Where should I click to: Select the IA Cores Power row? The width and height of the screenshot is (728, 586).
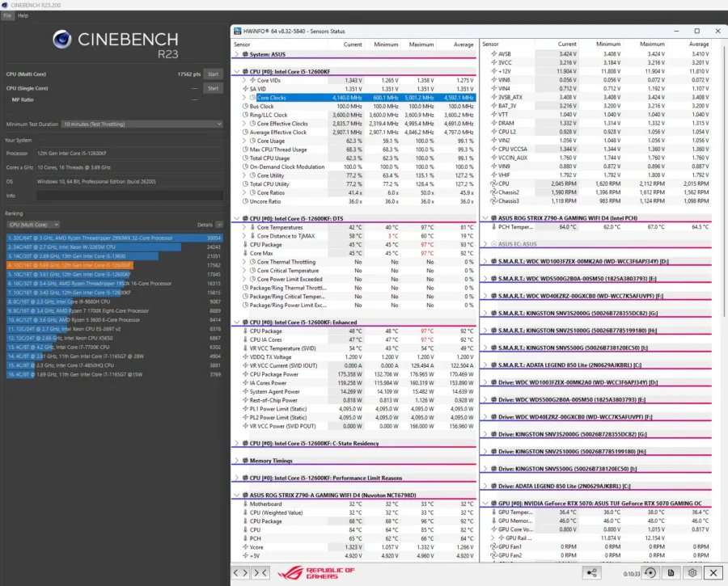(x=353, y=383)
